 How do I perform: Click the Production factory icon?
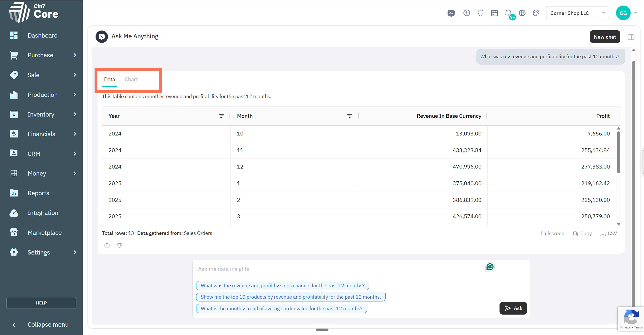(x=14, y=95)
